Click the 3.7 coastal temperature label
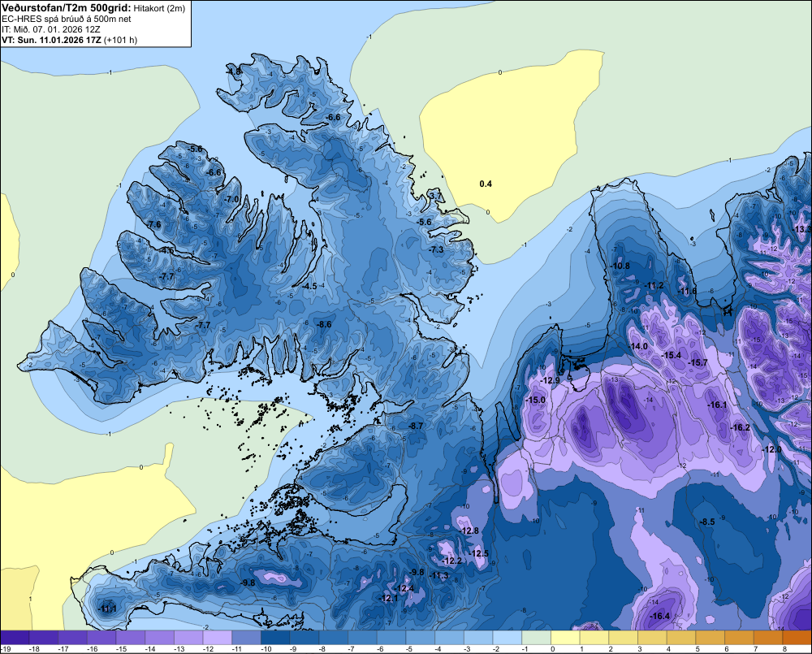The height and width of the screenshot is (654, 812). [436, 196]
